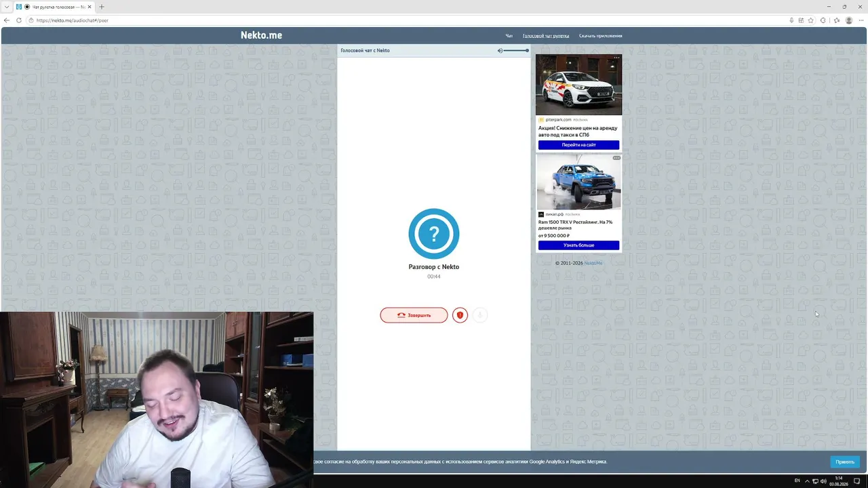Open the taskbar clock and date

tap(839, 481)
